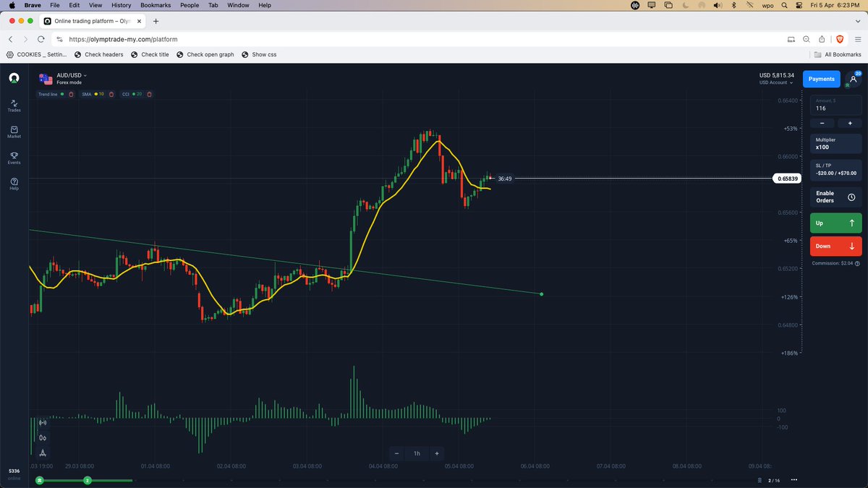Toggle Bluetooth in the menu bar
The image size is (868, 488).
coord(734,5)
